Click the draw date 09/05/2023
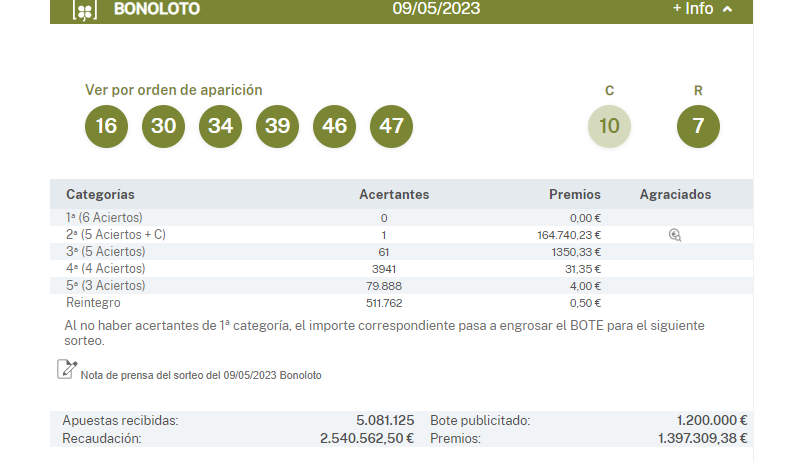The image size is (800, 462). (x=436, y=8)
